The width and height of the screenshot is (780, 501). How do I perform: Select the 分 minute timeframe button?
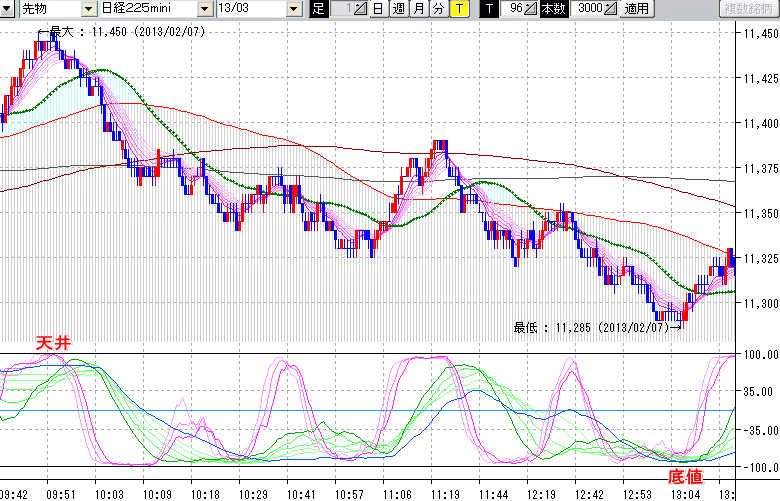tap(438, 9)
